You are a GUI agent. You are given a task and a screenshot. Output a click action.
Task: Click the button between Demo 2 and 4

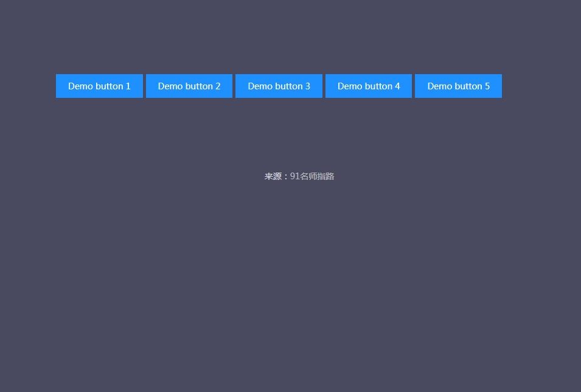click(279, 86)
